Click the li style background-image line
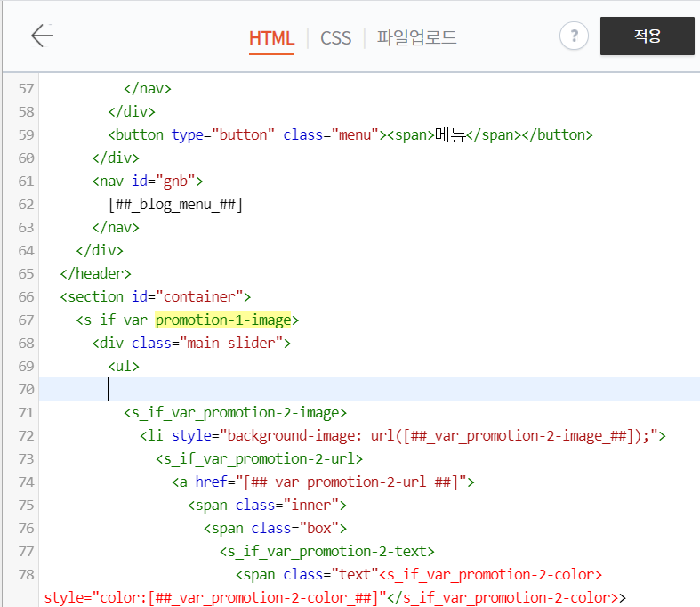This screenshot has width=700, height=607. tap(403, 436)
